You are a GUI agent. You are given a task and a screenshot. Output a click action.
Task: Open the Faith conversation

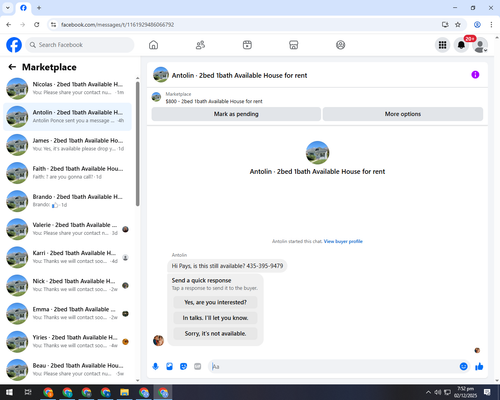coord(67,173)
